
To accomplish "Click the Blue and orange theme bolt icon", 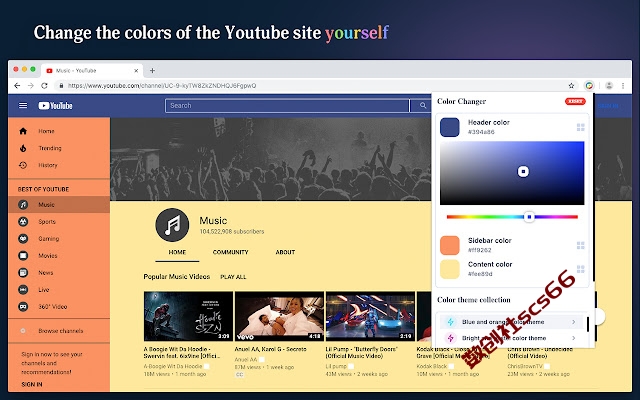I will (451, 322).
